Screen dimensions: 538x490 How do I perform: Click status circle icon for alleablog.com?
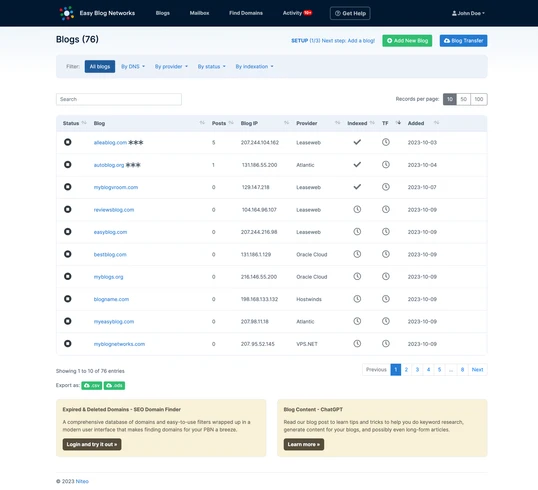(68, 142)
